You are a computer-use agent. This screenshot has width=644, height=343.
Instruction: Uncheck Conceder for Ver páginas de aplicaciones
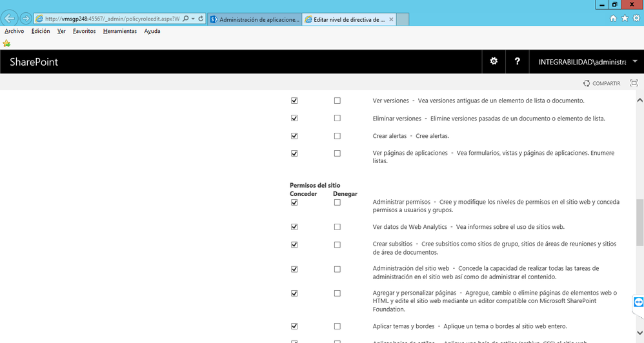click(x=294, y=153)
